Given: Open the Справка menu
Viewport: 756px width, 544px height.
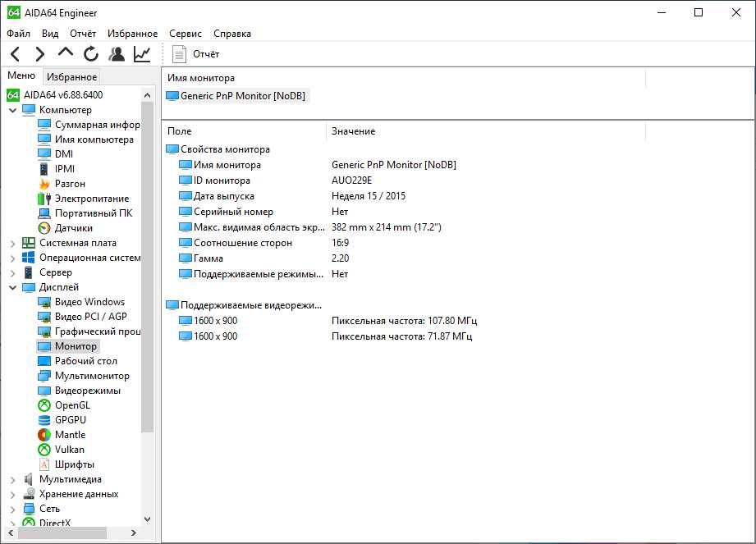Looking at the screenshot, I should (x=232, y=34).
